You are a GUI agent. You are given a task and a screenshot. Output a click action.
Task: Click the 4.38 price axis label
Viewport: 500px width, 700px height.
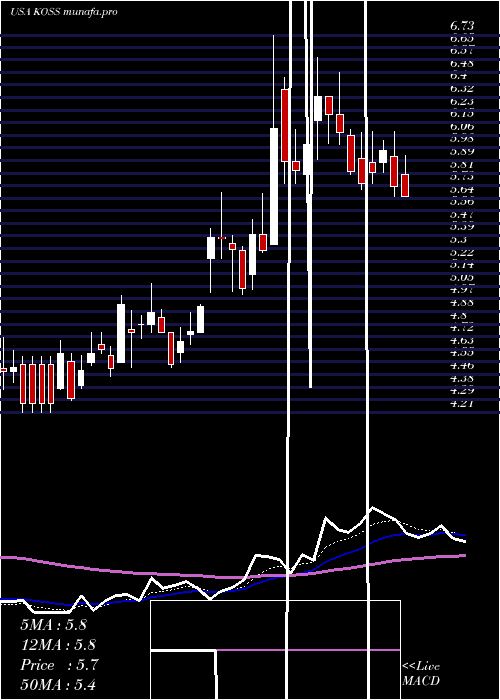(x=462, y=379)
